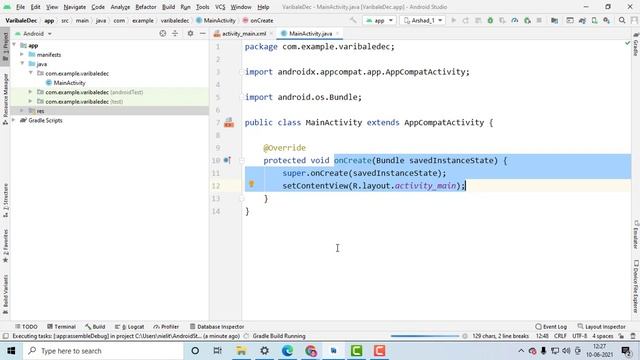The height and width of the screenshot is (360, 640).
Task: Open the Arshad_1 device selector dropdown
Action: pyautogui.click(x=423, y=20)
